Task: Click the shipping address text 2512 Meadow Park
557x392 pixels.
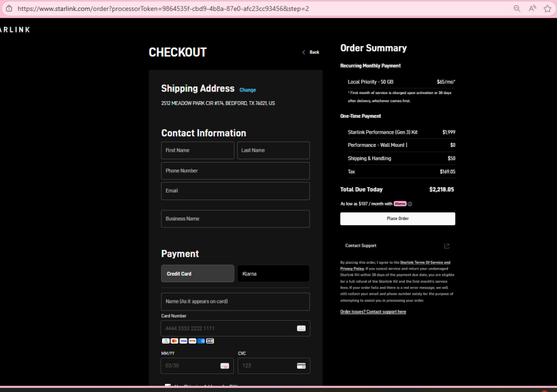Action: coord(218,103)
